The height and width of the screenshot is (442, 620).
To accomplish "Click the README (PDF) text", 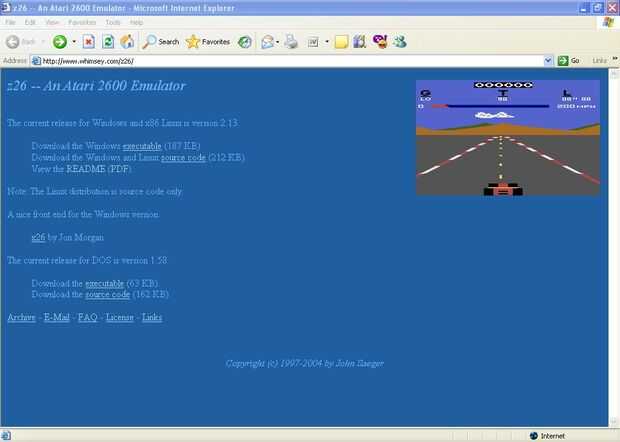I will pos(99,169).
